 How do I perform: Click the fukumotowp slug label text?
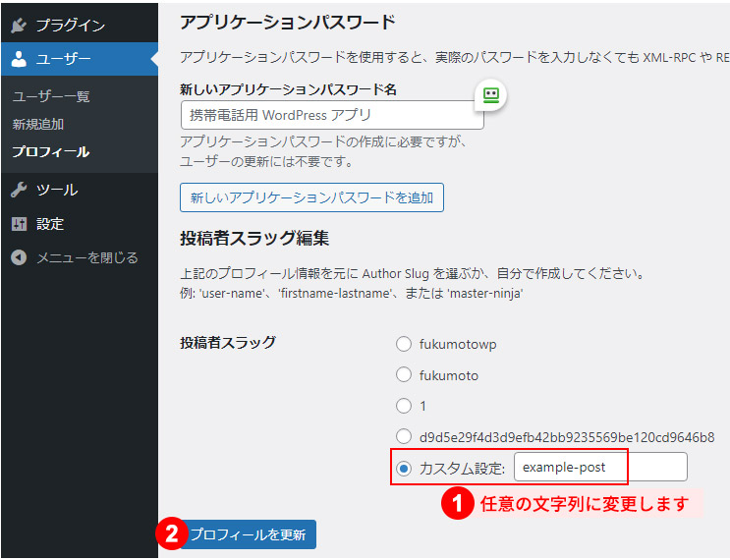[x=458, y=345]
